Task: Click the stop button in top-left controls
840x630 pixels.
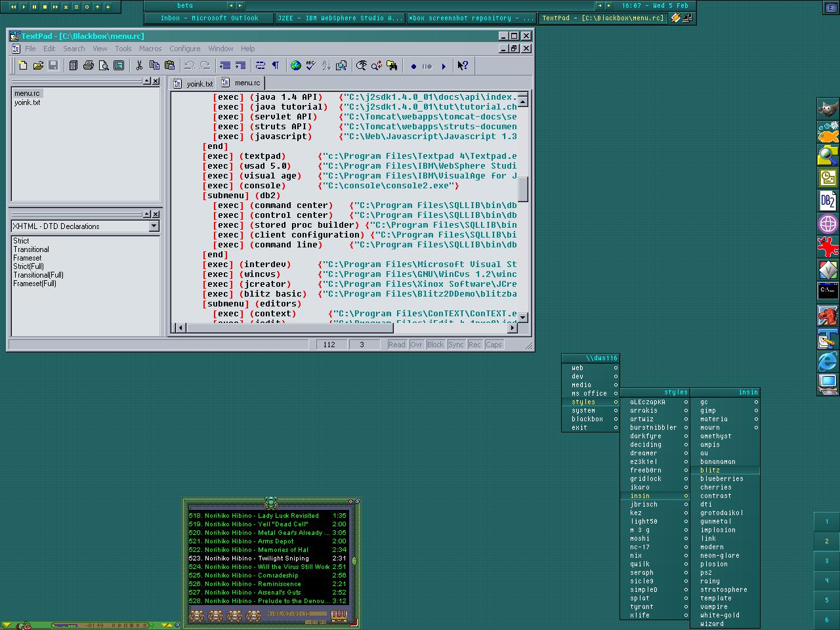Action: pyautogui.click(x=45, y=7)
